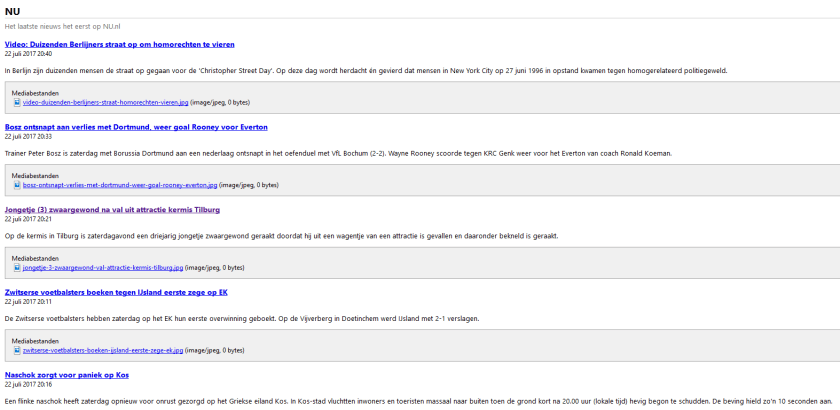840x410 pixels.
Task: Open zwitserse-voetbalsters-boeken-ijsland jpg media link
Action: [103, 350]
